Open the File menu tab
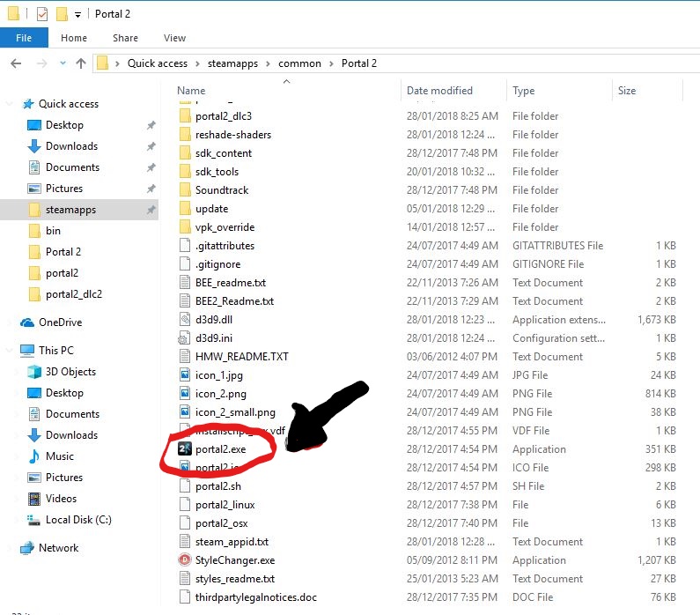This screenshot has height=615, width=700. coord(24,38)
